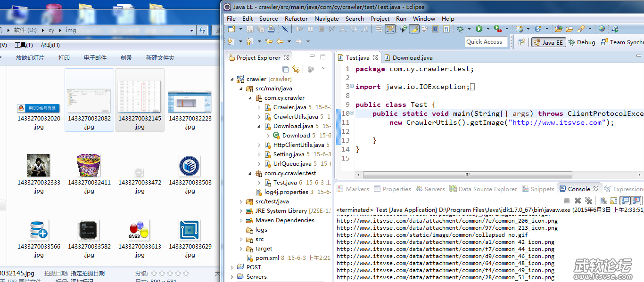The width and height of the screenshot is (644, 282).
Task: Collapse the crawler project tree node
Action: coord(232,79)
